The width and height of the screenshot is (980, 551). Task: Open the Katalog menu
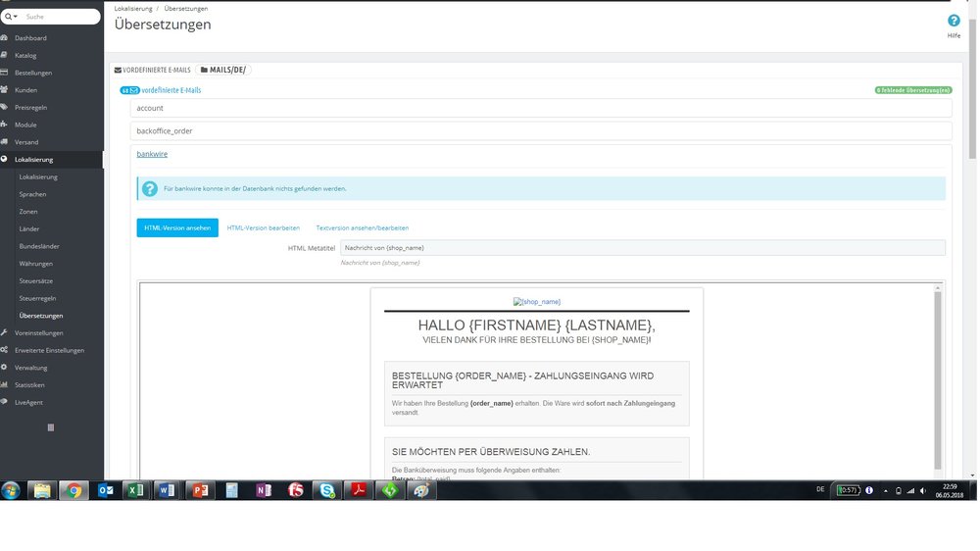[x=25, y=56]
